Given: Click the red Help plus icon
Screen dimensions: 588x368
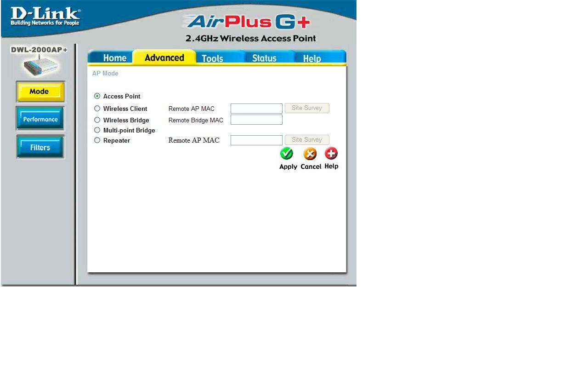Looking at the screenshot, I should tap(331, 154).
